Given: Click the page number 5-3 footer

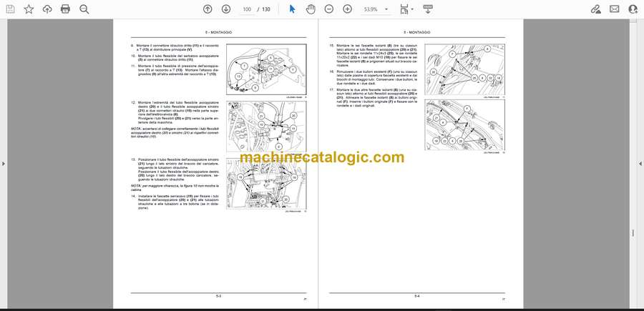Looking at the screenshot, I should click(218, 295).
